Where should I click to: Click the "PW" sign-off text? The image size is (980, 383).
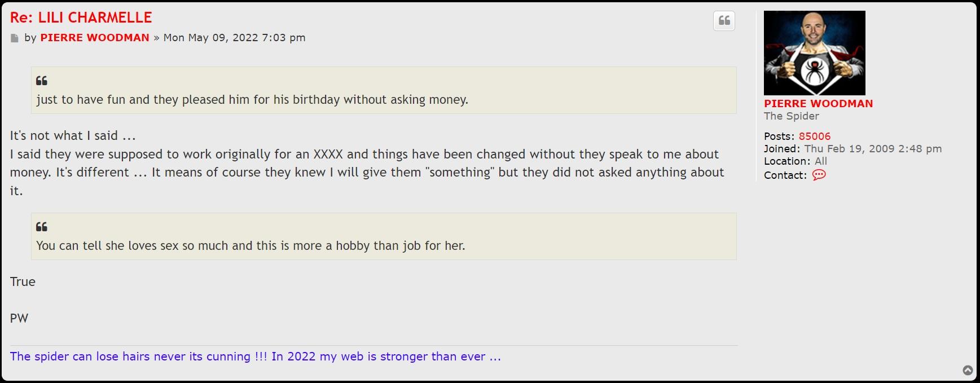(x=19, y=318)
